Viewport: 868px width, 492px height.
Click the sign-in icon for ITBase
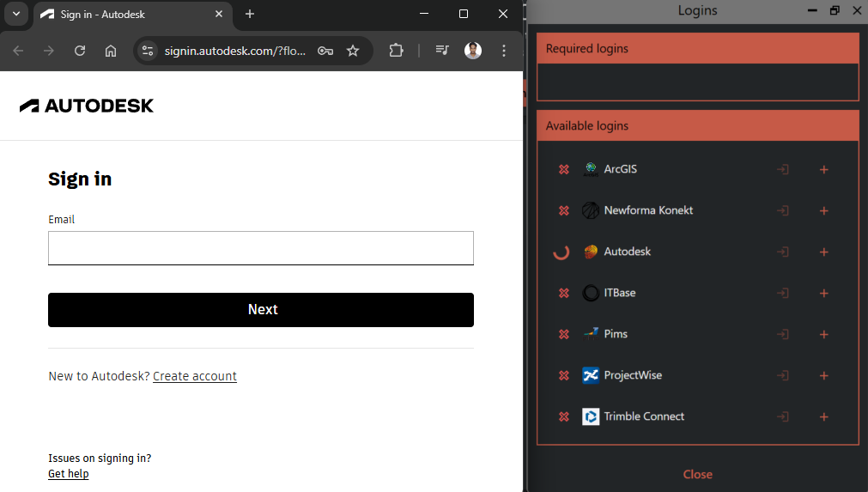[x=782, y=293]
